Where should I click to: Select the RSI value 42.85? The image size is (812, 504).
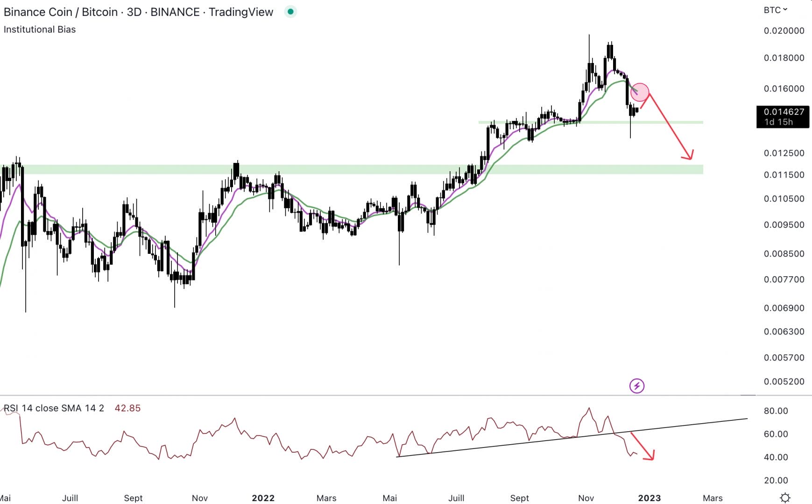coord(127,408)
